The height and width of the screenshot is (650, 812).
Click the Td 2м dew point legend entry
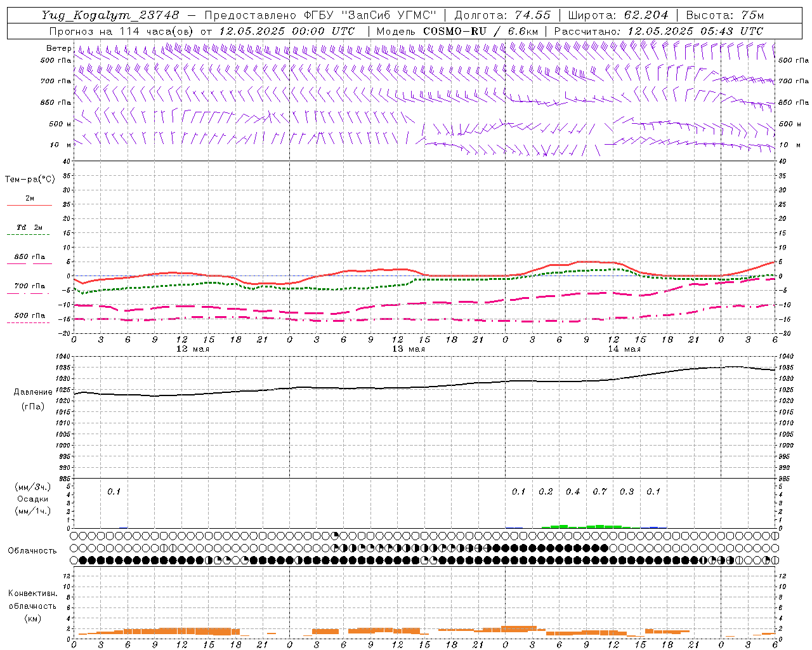[x=30, y=227]
